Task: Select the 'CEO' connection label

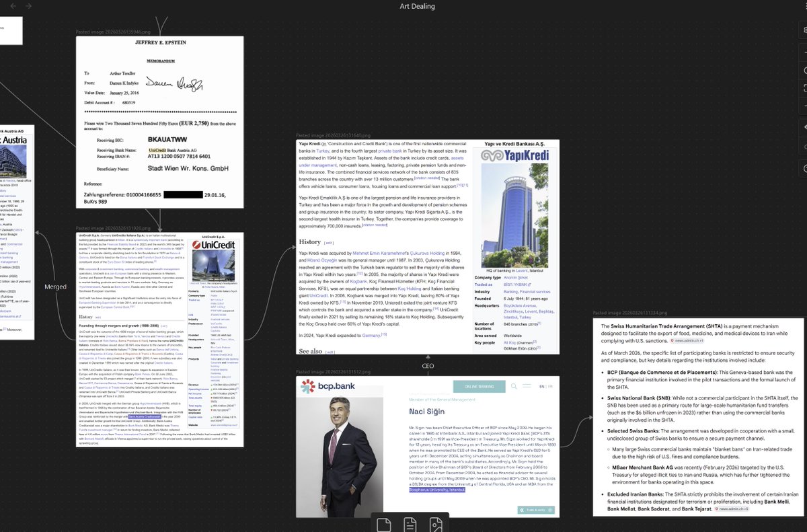Action: (428, 366)
